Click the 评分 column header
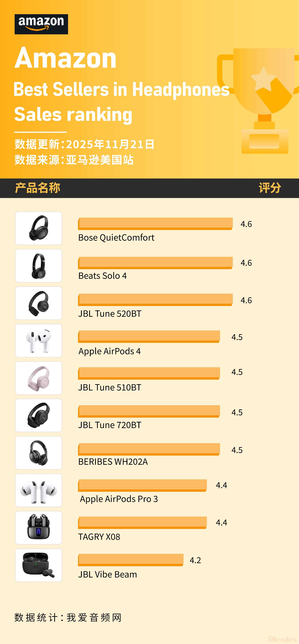Viewport: 299px width, 644px height. point(270,188)
